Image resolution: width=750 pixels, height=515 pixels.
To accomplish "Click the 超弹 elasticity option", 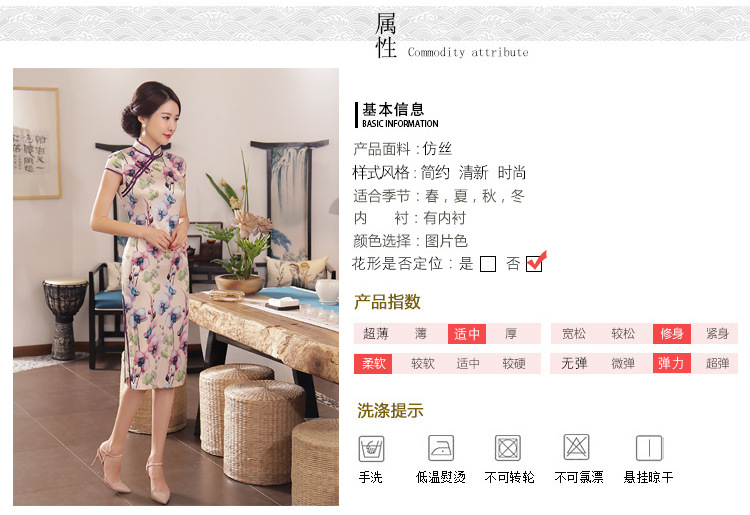I will point(717,364).
